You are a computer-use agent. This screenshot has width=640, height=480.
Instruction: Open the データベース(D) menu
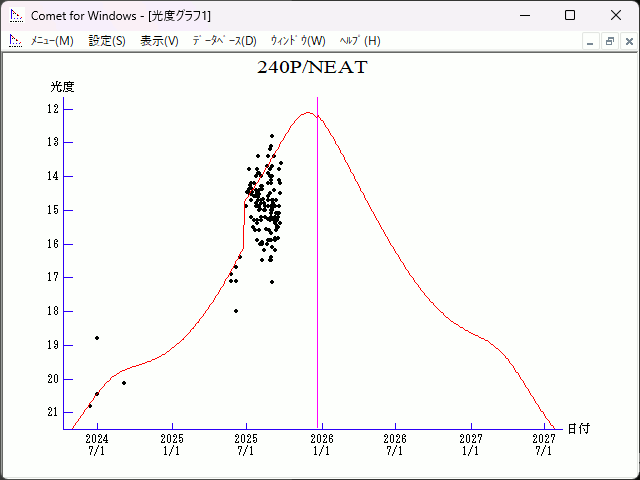click(x=224, y=41)
